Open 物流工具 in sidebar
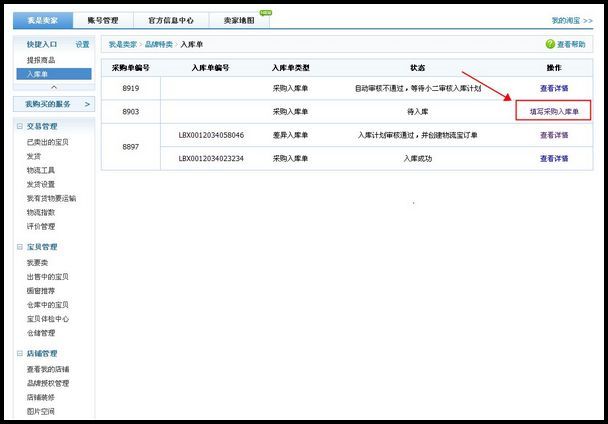 (41, 170)
